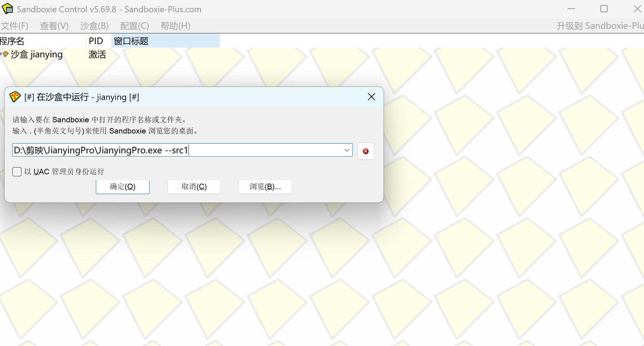
Task: Click the red clear icon beside the path field
Action: click(x=365, y=151)
